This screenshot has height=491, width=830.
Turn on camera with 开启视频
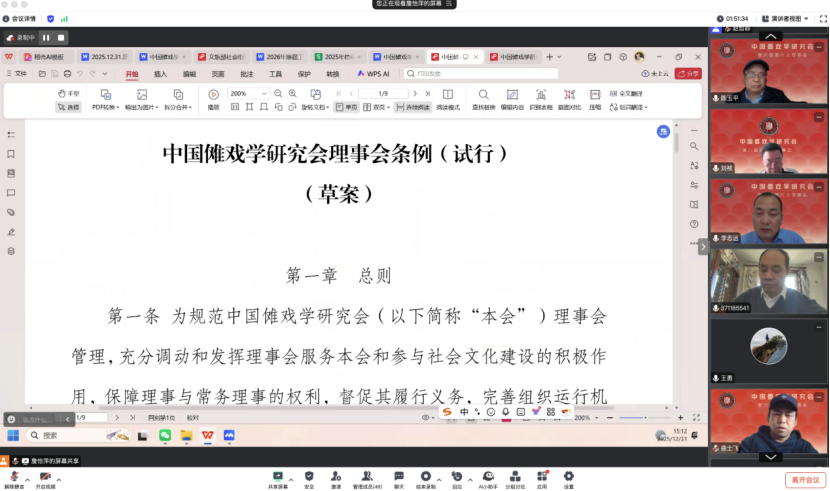44,476
